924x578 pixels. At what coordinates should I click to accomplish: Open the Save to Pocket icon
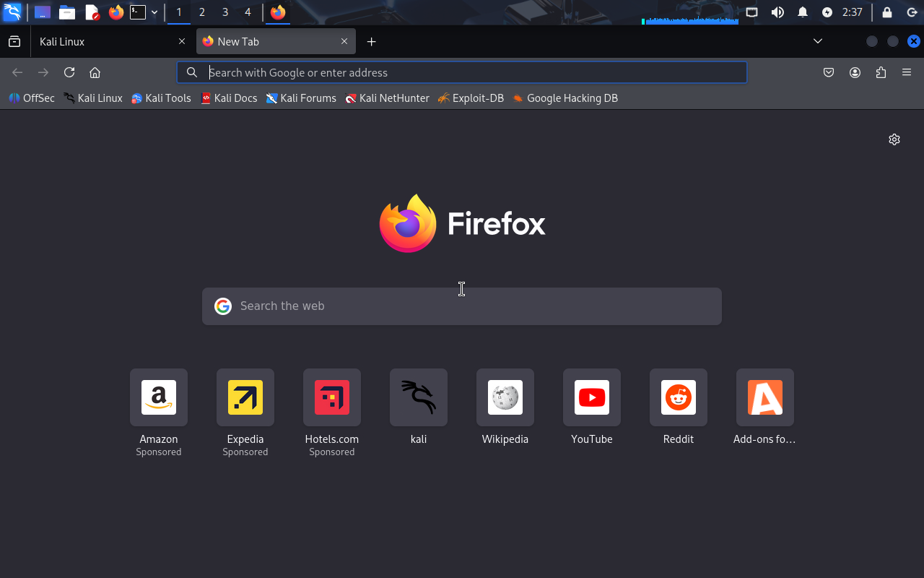coord(829,72)
